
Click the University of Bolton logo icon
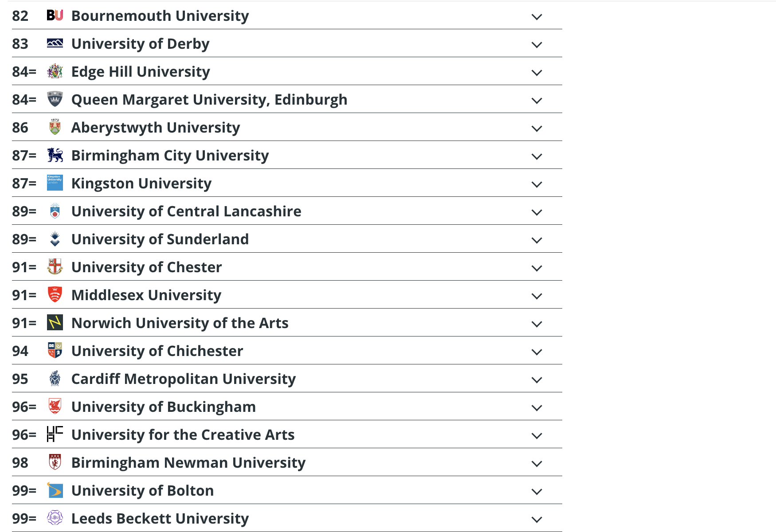tap(55, 490)
